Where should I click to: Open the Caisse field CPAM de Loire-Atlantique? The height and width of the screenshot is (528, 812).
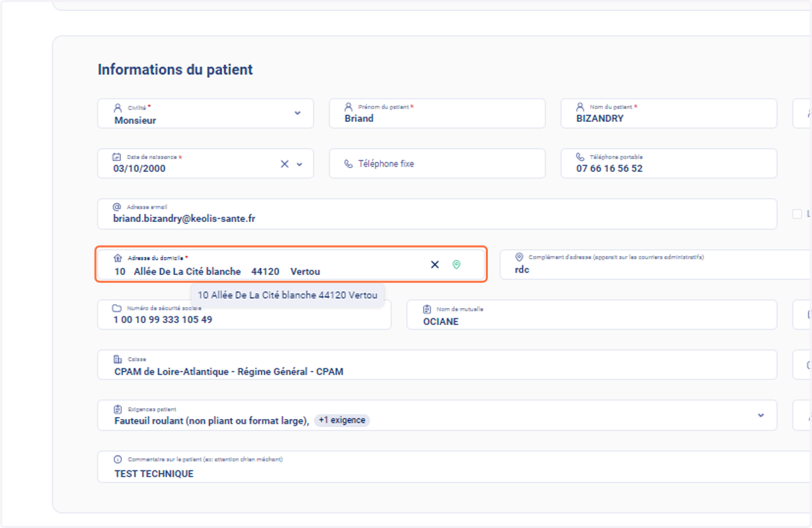point(437,364)
